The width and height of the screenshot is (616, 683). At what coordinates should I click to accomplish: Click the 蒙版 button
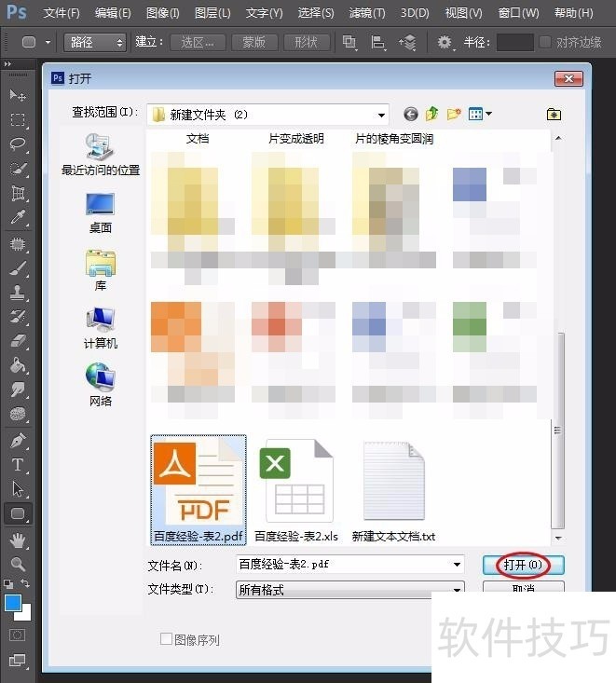[x=254, y=42]
